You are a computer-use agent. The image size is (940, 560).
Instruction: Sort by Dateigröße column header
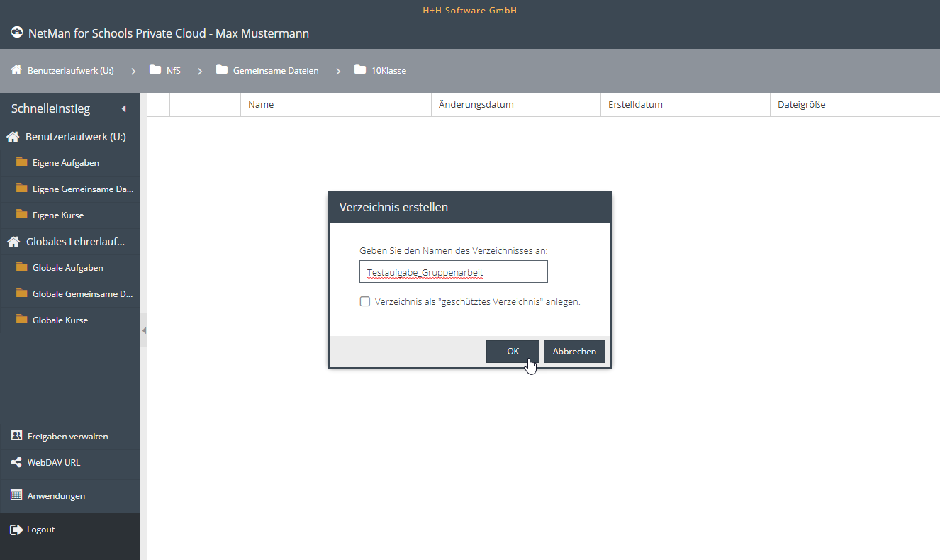click(x=855, y=104)
